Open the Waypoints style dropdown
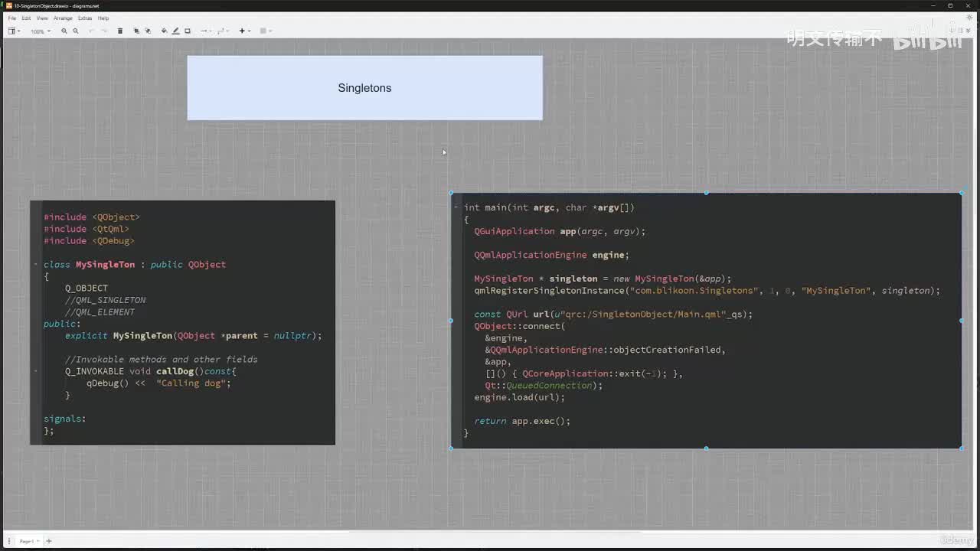This screenshot has width=980, height=551. [223, 31]
